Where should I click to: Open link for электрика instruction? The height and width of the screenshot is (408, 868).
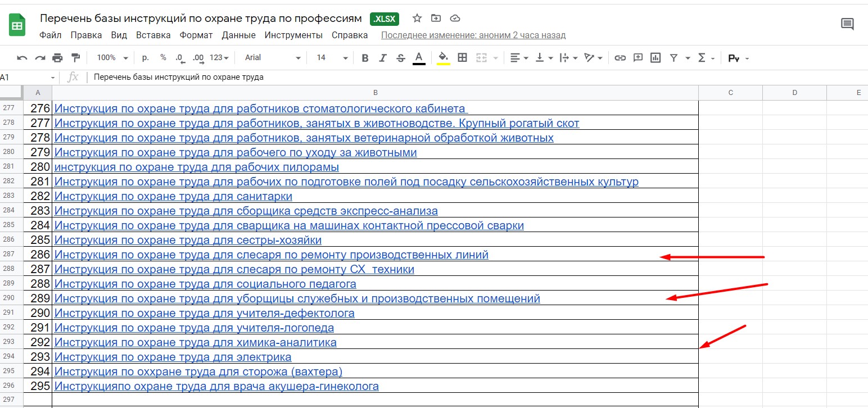click(173, 357)
